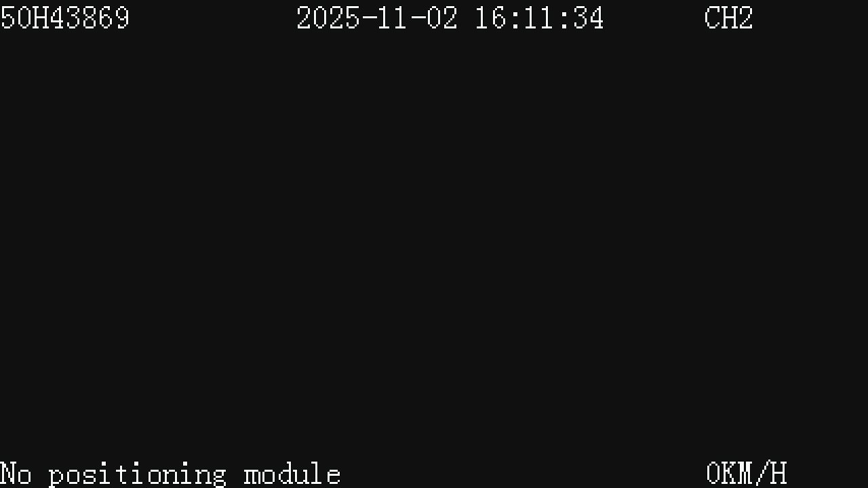The image size is (868, 488).
Task: Click the 0KM/H speed readout
Action: 747,473
